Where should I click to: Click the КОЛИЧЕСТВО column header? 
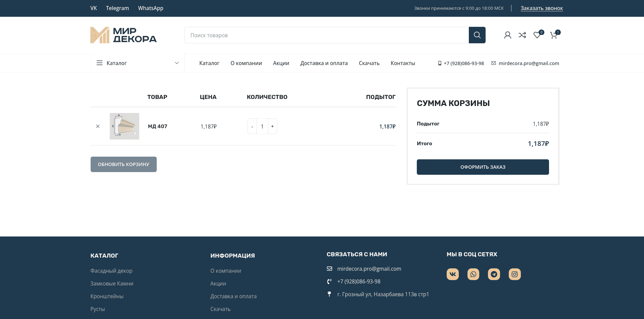coord(267,97)
